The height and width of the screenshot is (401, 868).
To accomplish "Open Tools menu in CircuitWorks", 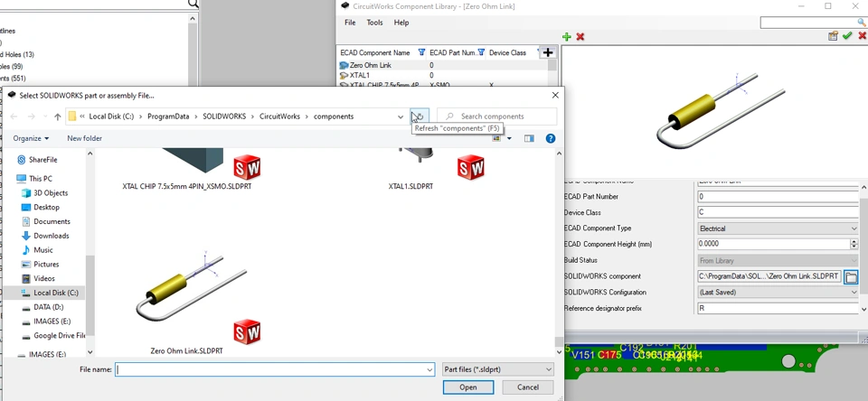I will (x=374, y=23).
